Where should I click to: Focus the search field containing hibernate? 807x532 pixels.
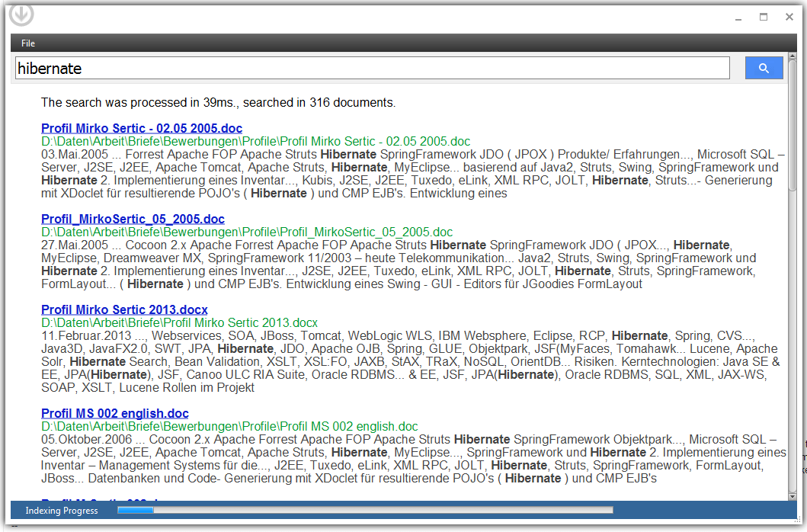pos(372,68)
